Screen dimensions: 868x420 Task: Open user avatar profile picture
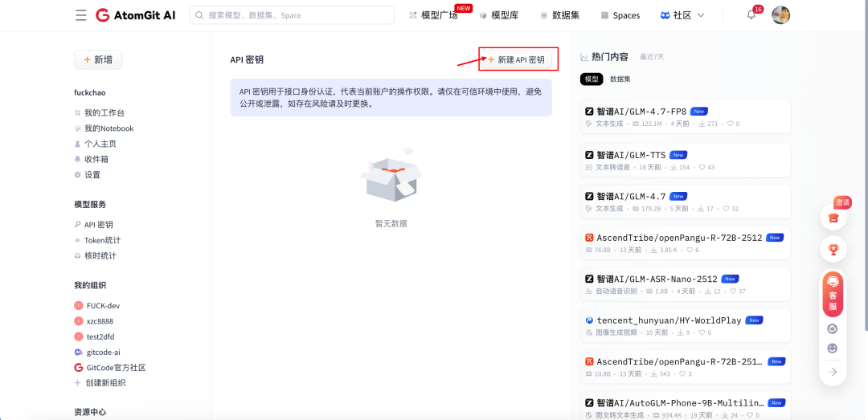point(780,15)
